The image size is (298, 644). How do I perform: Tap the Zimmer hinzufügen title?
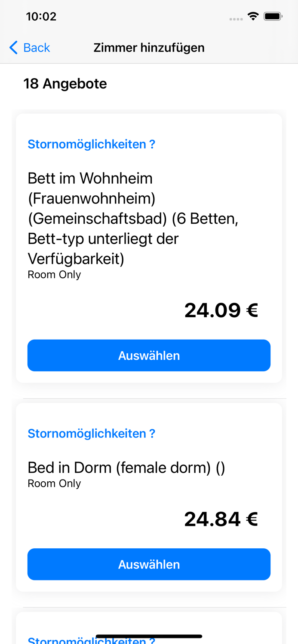(149, 48)
